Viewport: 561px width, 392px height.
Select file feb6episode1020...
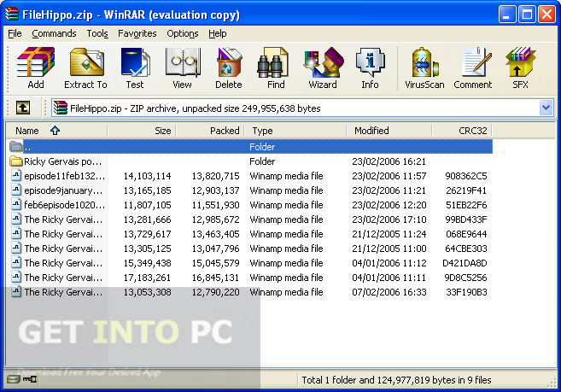point(58,205)
